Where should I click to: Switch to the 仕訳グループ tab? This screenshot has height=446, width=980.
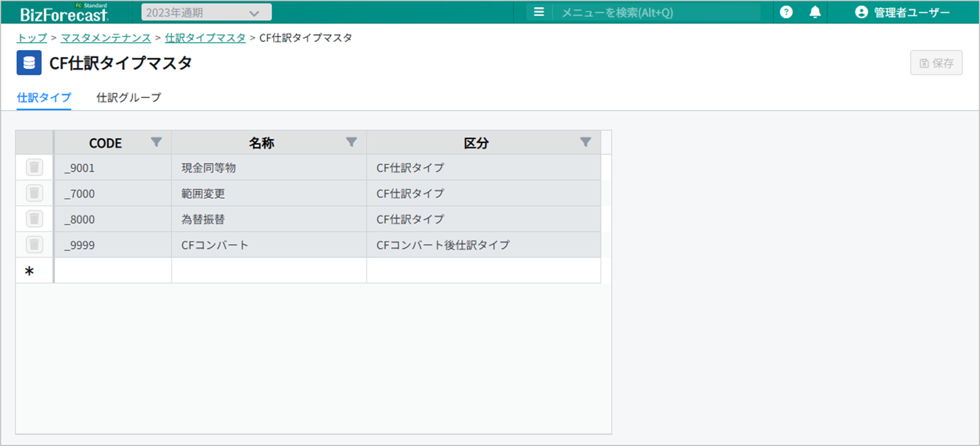[x=128, y=97]
